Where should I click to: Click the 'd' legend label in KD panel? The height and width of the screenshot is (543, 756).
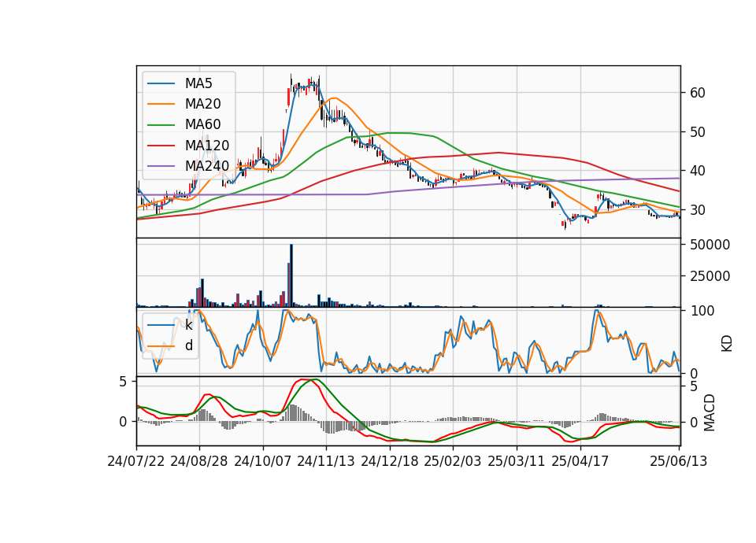188,345
